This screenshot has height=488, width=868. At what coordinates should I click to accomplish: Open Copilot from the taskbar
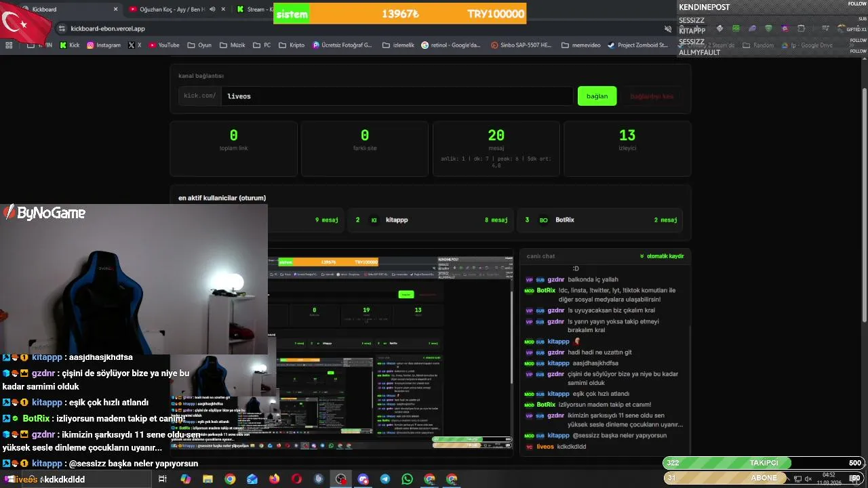pos(185,479)
